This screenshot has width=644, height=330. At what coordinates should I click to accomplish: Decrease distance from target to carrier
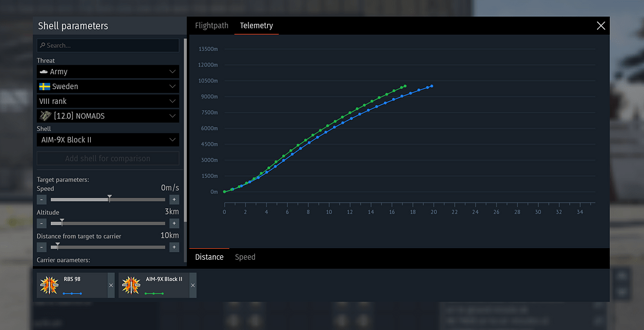(x=41, y=247)
